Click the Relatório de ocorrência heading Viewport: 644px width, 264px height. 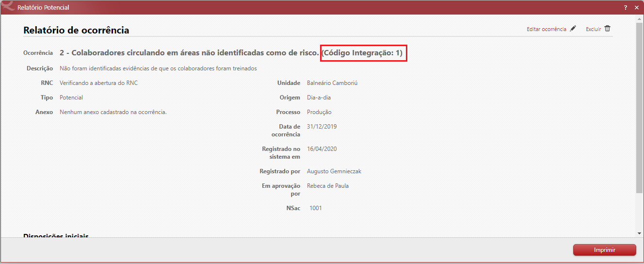(76, 30)
